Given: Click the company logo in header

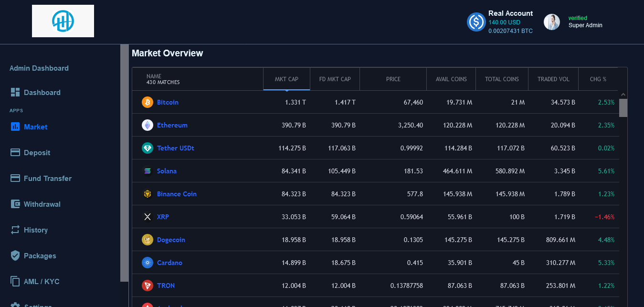Looking at the screenshot, I should pyautogui.click(x=63, y=21).
